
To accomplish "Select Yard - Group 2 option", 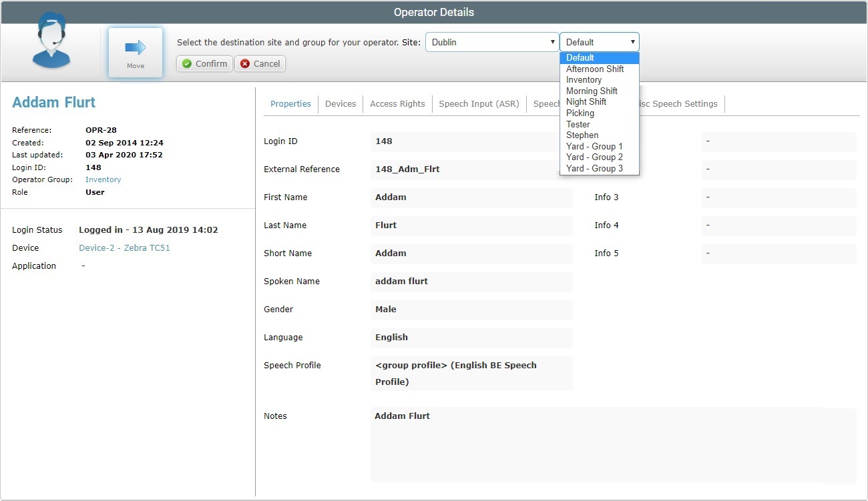I will click(x=594, y=157).
